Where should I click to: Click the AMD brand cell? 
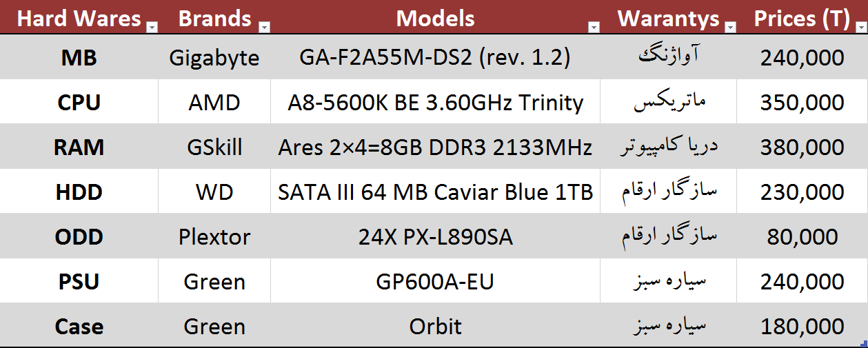[214, 103]
